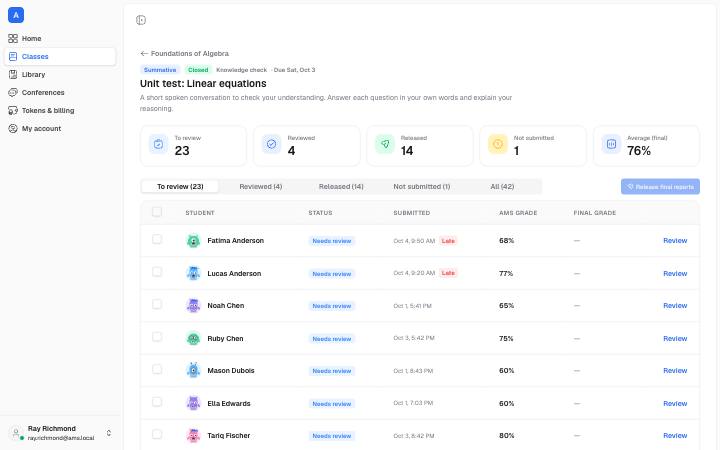Viewport: 720px width, 450px height.
Task: Click the Closed status badge
Action: coord(198,70)
